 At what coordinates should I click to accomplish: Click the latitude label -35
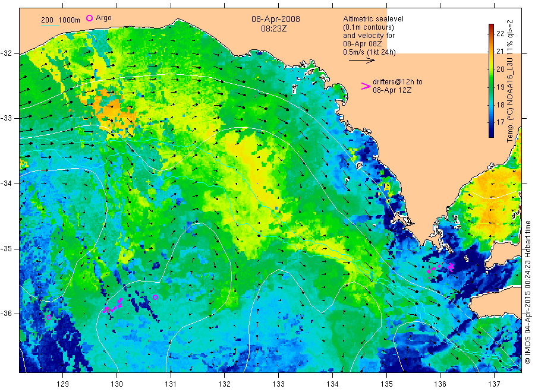click(x=6, y=248)
